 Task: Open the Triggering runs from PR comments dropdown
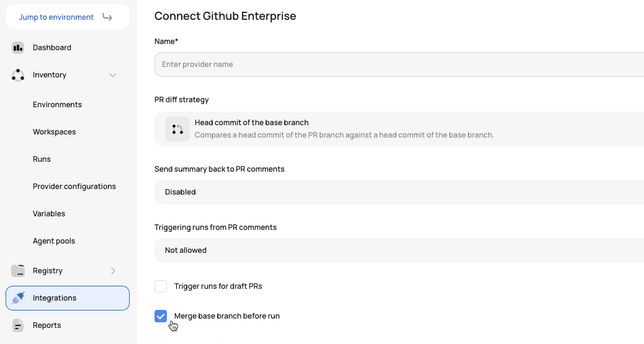399,250
